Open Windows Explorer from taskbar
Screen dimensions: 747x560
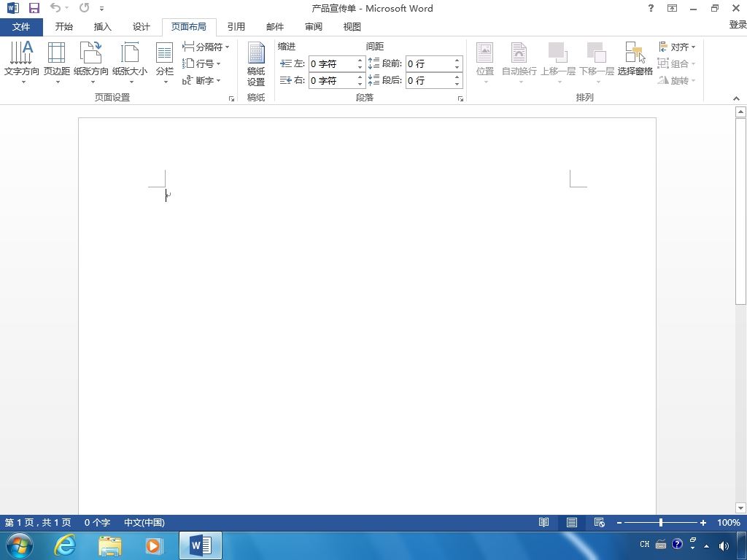[110, 545]
